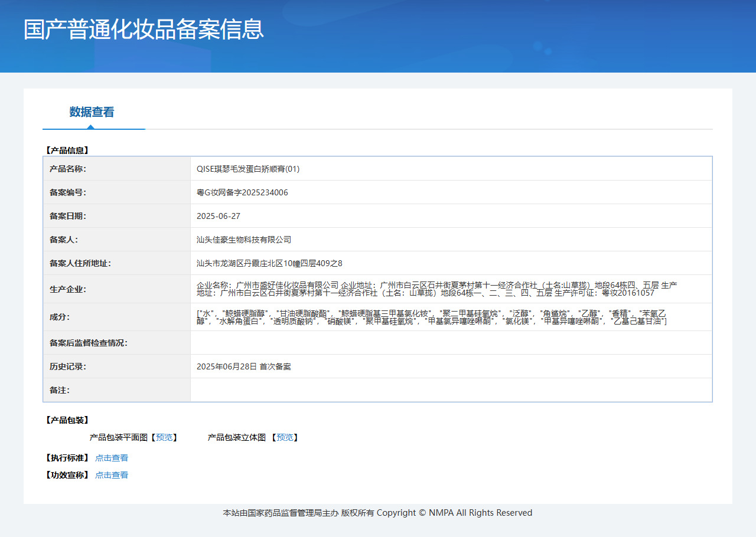Open 预览 for 产品包装立体图
The width and height of the screenshot is (756, 537).
pyautogui.click(x=286, y=437)
